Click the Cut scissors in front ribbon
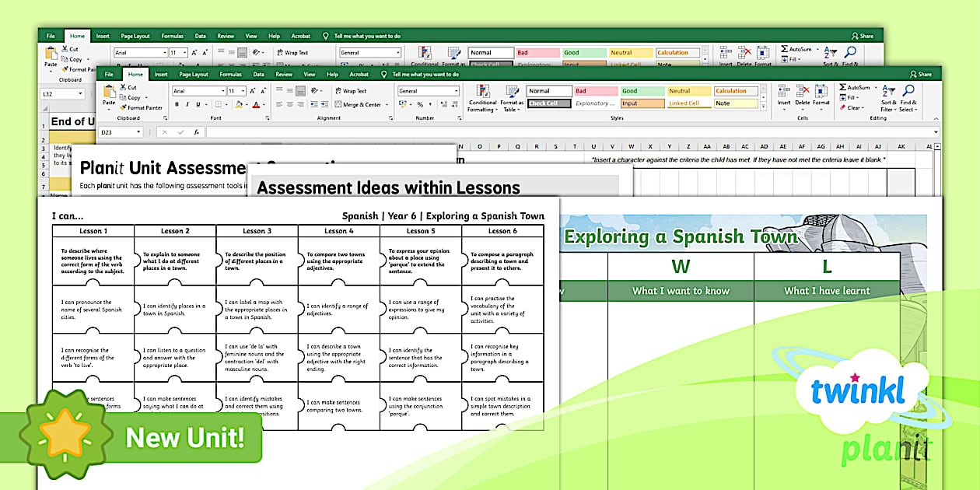 coord(123,88)
